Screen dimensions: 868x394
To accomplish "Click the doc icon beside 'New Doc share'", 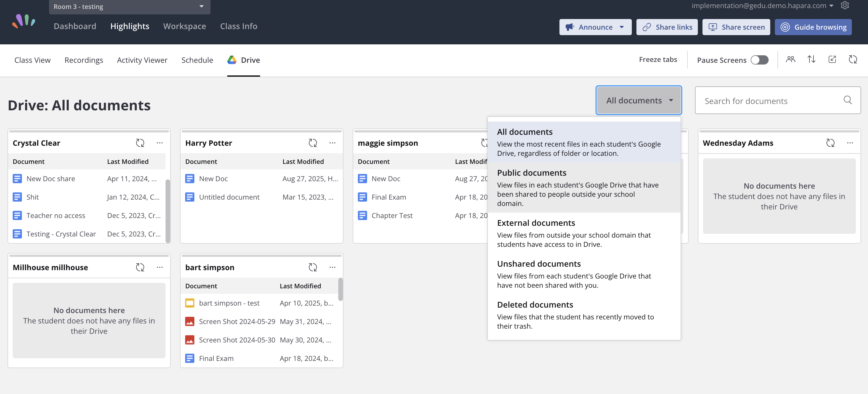I will pos(17,179).
